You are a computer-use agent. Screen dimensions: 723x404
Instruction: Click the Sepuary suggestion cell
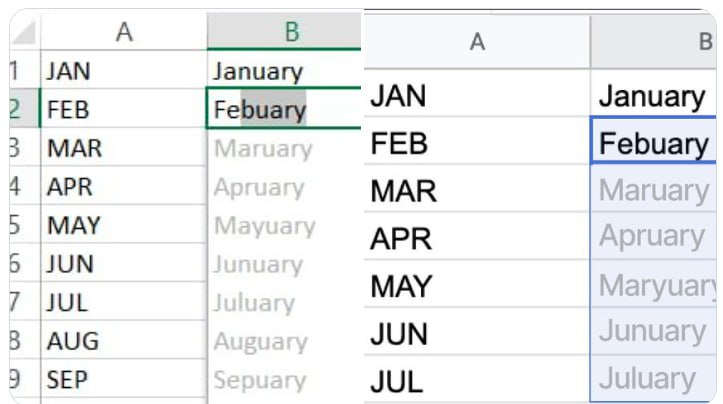tap(283, 380)
